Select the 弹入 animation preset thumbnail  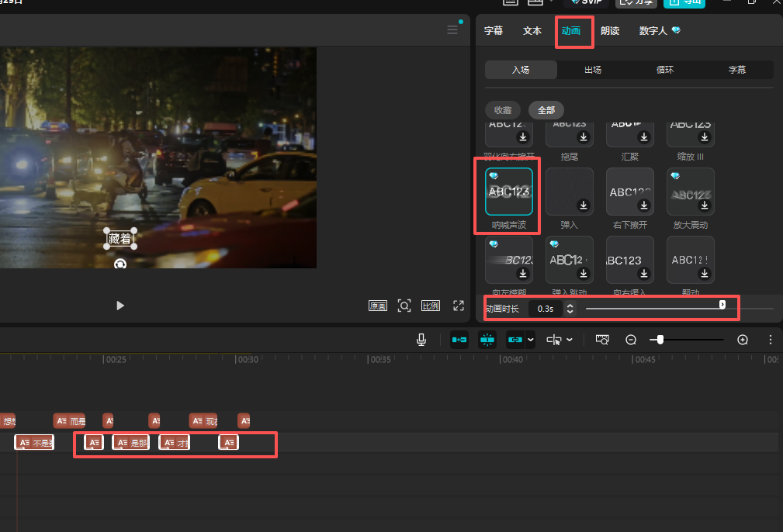(570, 192)
